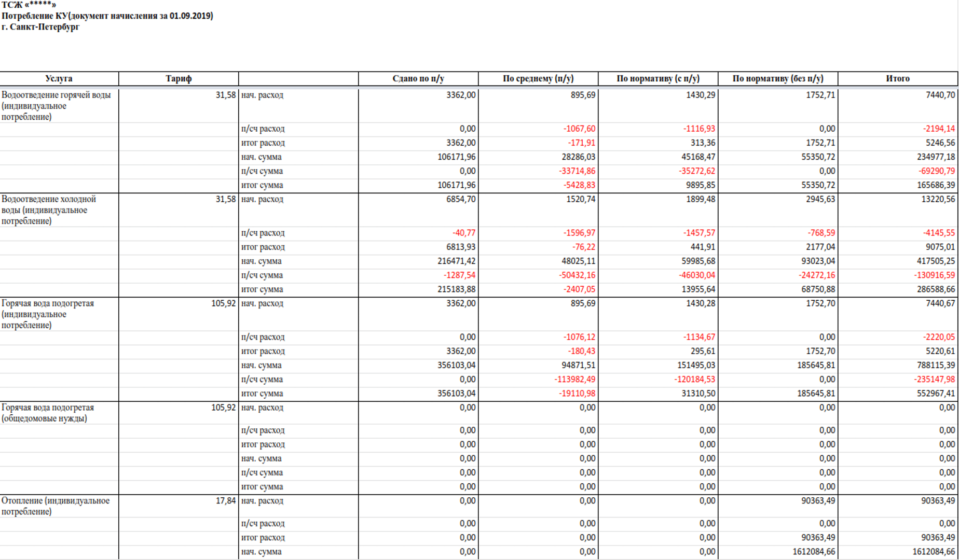
Task: Select the "По среднему (п/у)" header
Action: click(538, 79)
